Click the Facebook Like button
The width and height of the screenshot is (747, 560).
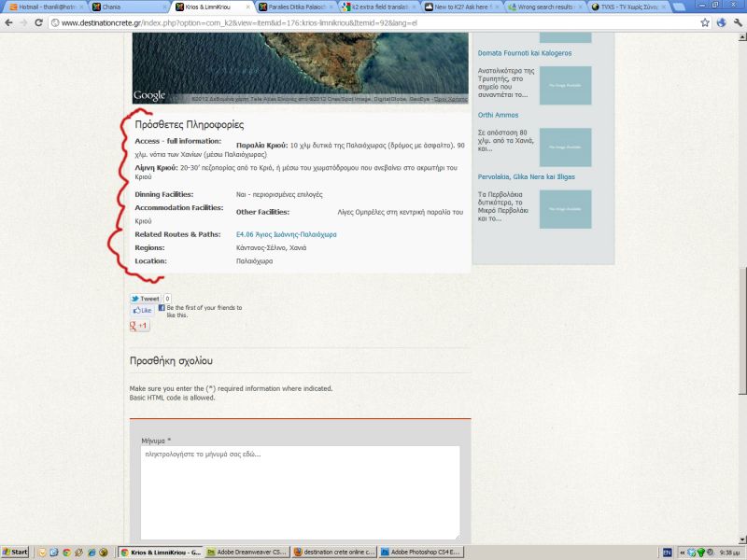point(142,310)
